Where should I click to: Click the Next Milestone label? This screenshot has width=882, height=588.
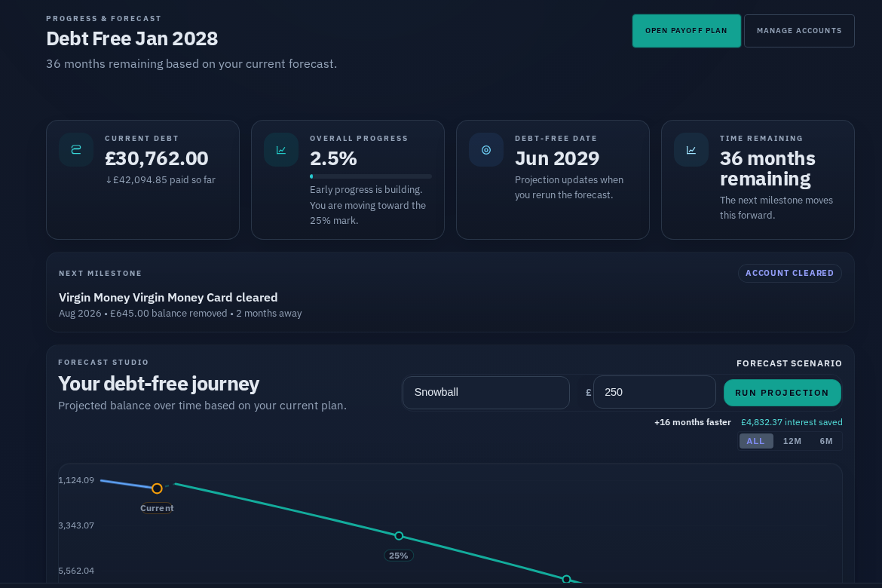click(100, 274)
